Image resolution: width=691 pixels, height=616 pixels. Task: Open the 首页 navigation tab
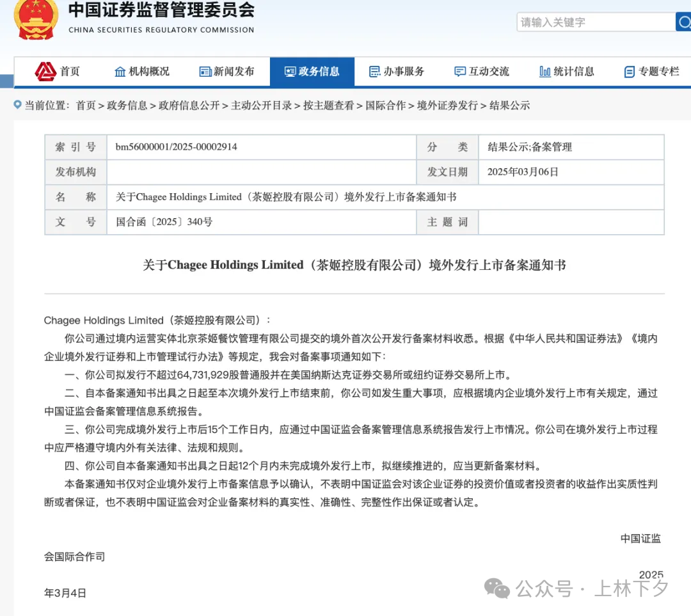(x=70, y=72)
